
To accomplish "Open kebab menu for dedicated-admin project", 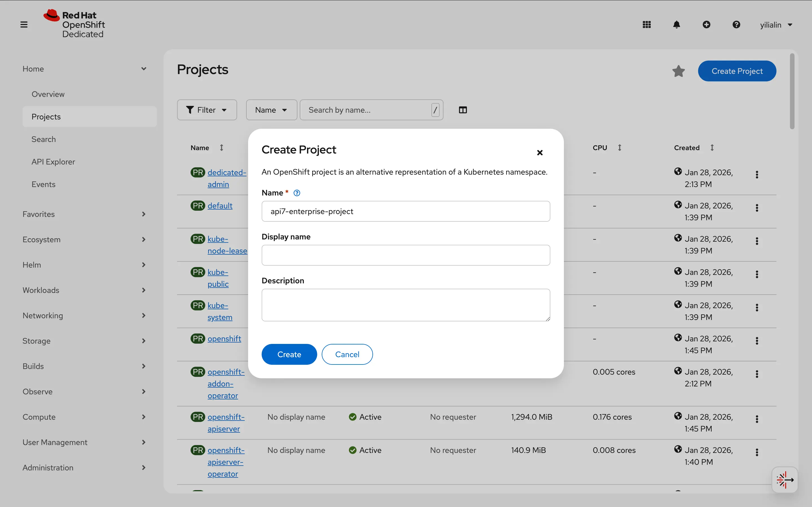I will 757,174.
